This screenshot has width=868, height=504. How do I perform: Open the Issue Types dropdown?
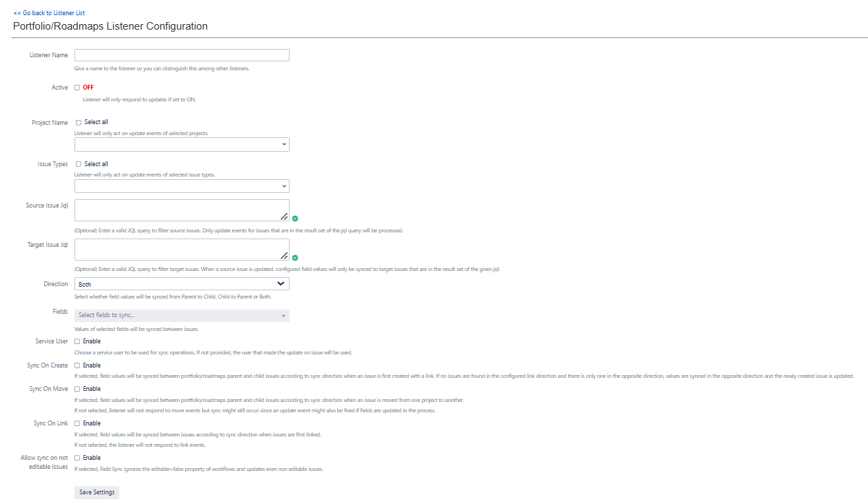181,186
